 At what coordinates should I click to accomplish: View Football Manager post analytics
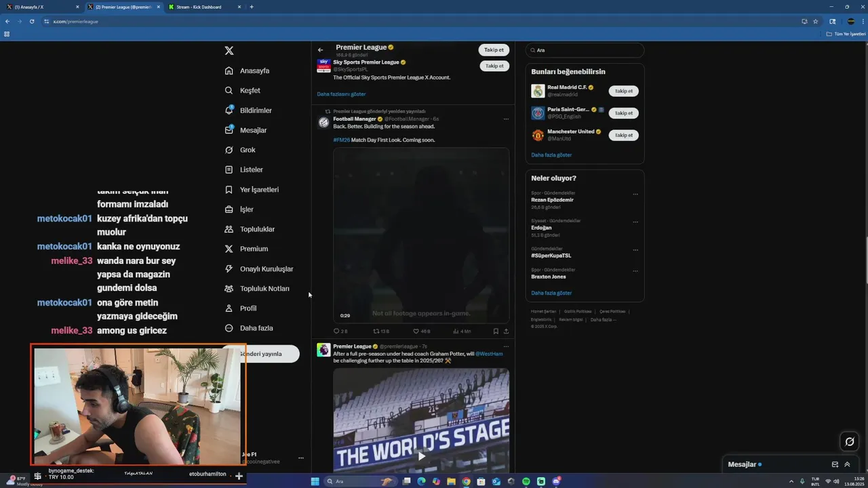tap(462, 331)
